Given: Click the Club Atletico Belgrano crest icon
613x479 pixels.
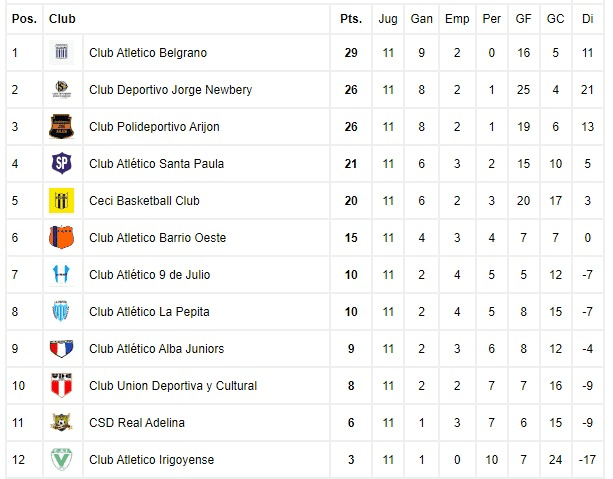Looking at the screenshot, I should coord(61,52).
